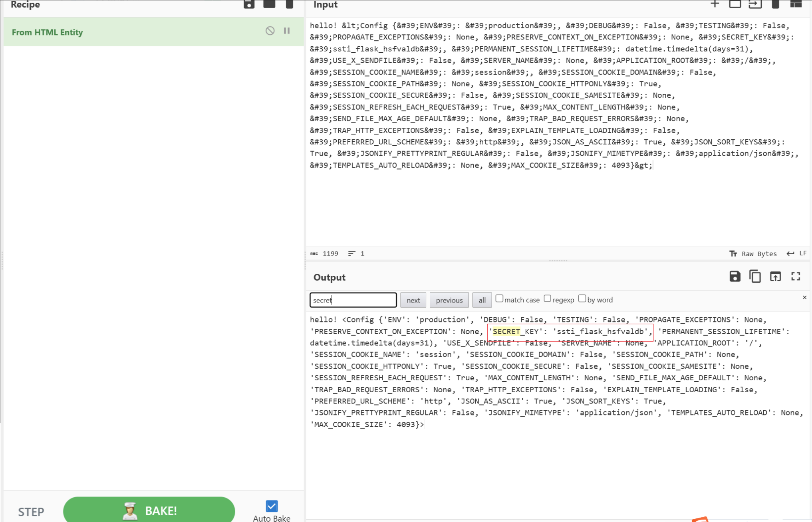Copy raw output to clipboard
This screenshot has height=522, width=812.
[755, 277]
